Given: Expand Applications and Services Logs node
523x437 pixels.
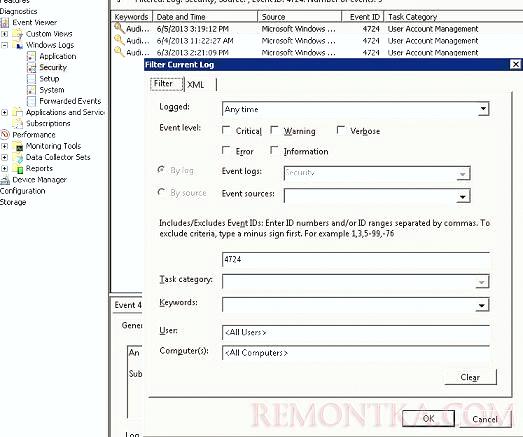Looking at the screenshot, I should [x=4, y=112].
